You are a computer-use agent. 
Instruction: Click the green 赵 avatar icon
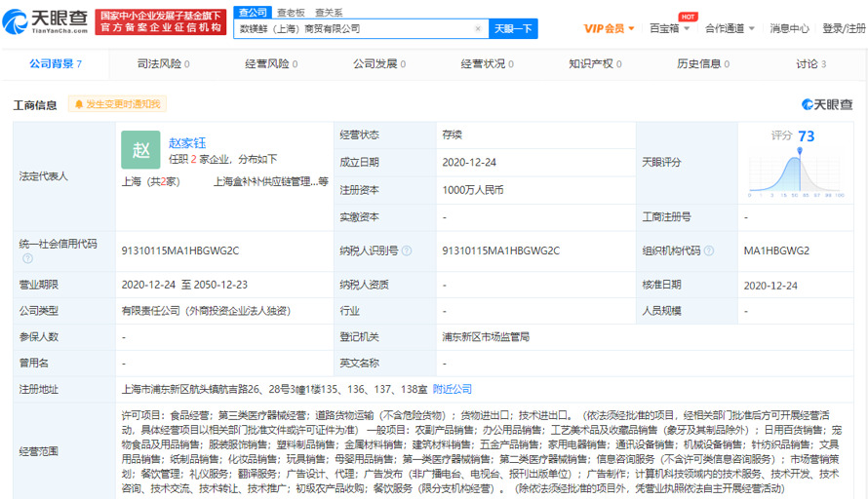140,149
